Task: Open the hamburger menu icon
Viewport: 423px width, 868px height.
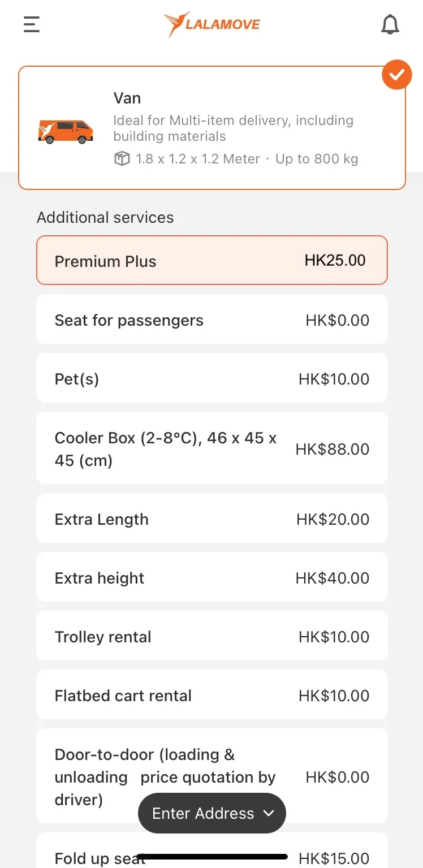Action: coord(32,24)
